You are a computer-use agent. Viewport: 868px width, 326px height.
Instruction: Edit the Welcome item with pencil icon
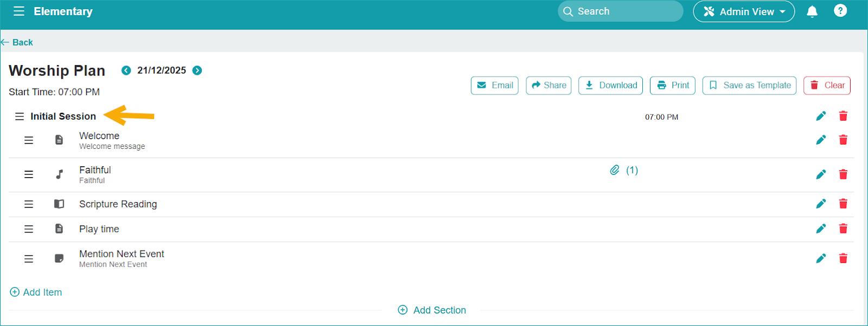point(821,140)
